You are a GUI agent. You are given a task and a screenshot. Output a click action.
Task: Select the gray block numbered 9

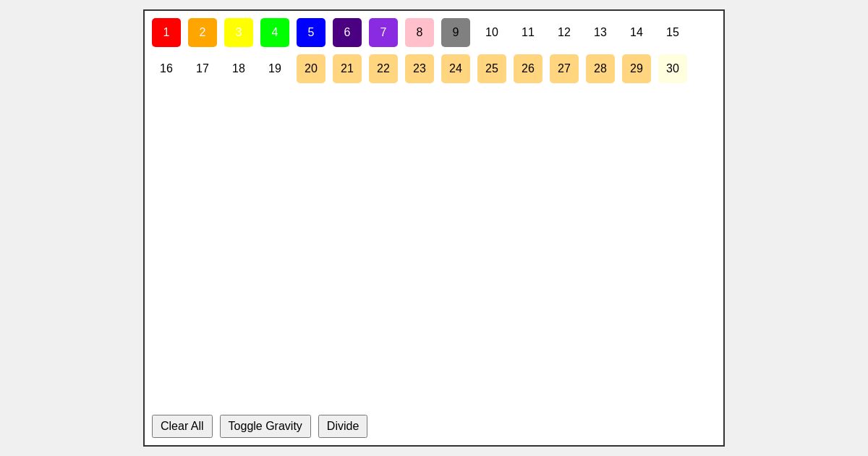(x=456, y=33)
